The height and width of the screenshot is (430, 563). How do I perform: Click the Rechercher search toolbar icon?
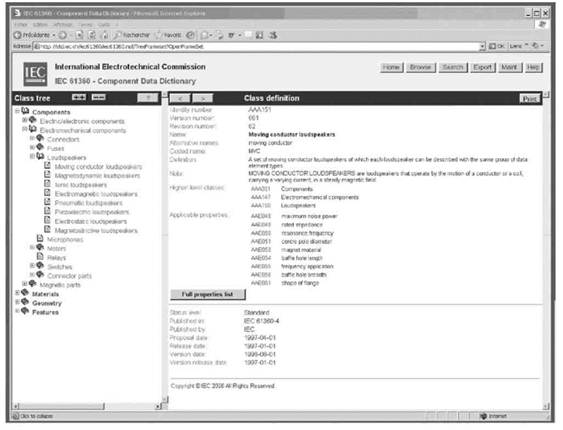click(117, 35)
